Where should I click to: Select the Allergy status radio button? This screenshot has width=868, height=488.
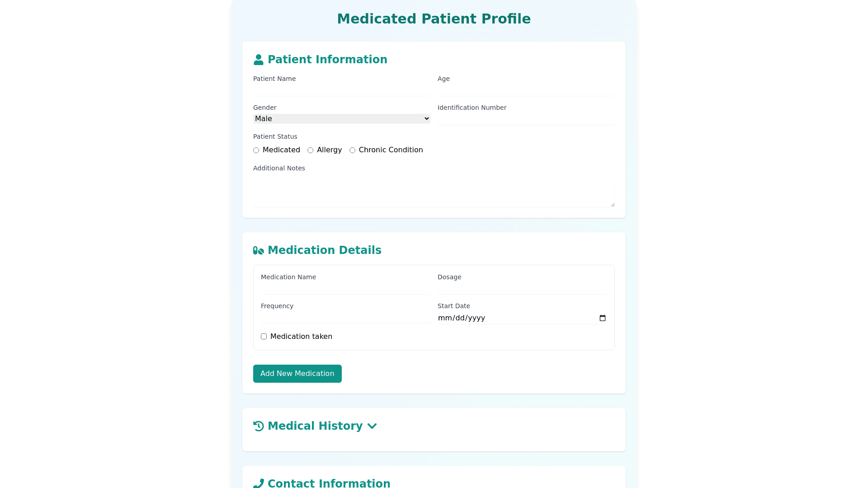click(311, 150)
